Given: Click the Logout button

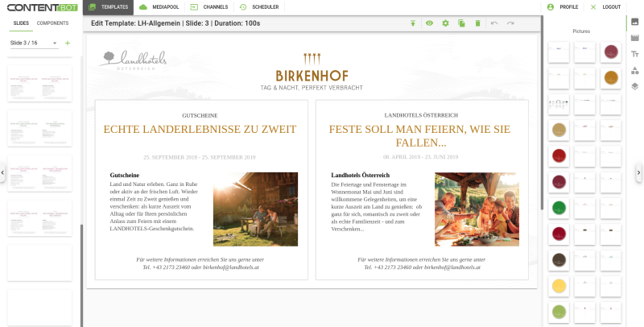Looking at the screenshot, I should [605, 7].
